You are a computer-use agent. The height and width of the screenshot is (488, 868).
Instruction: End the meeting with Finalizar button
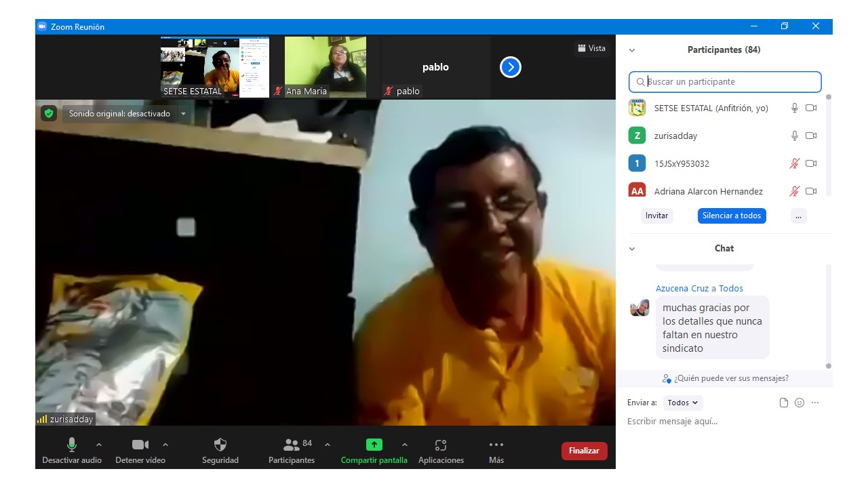point(585,451)
